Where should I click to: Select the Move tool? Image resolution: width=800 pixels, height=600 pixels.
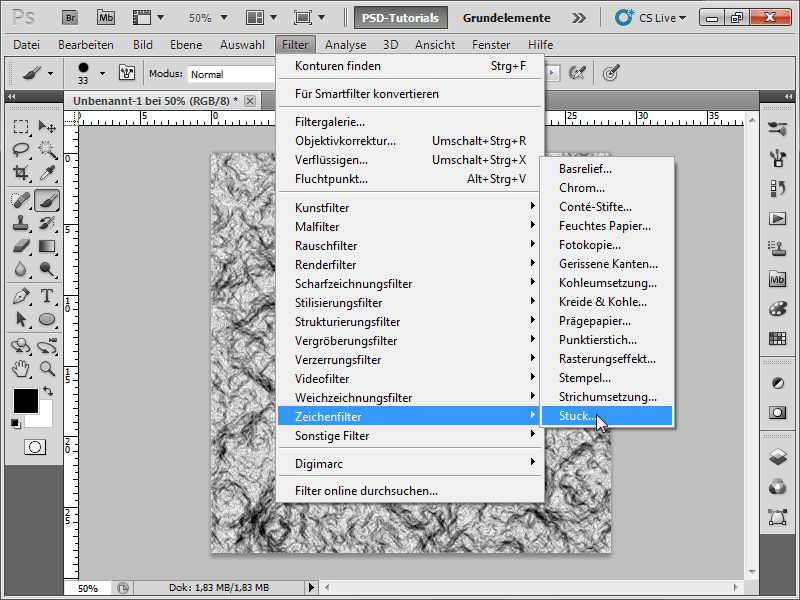(47, 126)
